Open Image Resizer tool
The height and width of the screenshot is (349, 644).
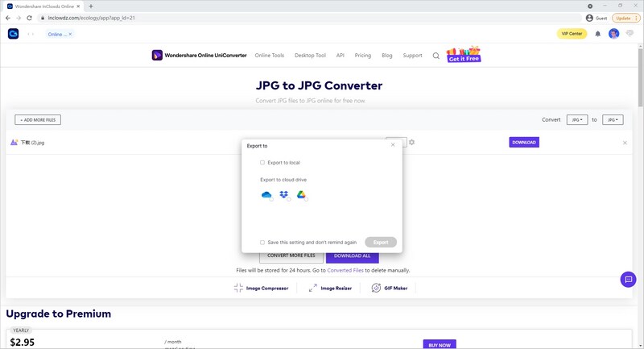pos(330,289)
